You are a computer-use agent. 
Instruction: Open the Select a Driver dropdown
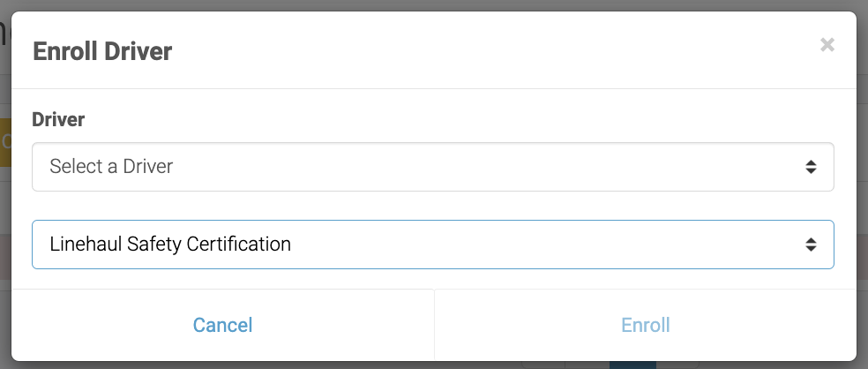point(432,167)
